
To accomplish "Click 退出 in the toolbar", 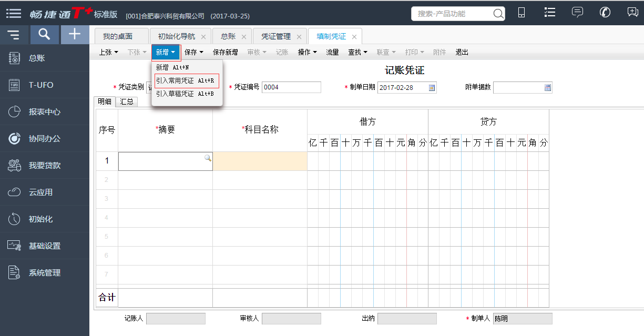I will [462, 52].
